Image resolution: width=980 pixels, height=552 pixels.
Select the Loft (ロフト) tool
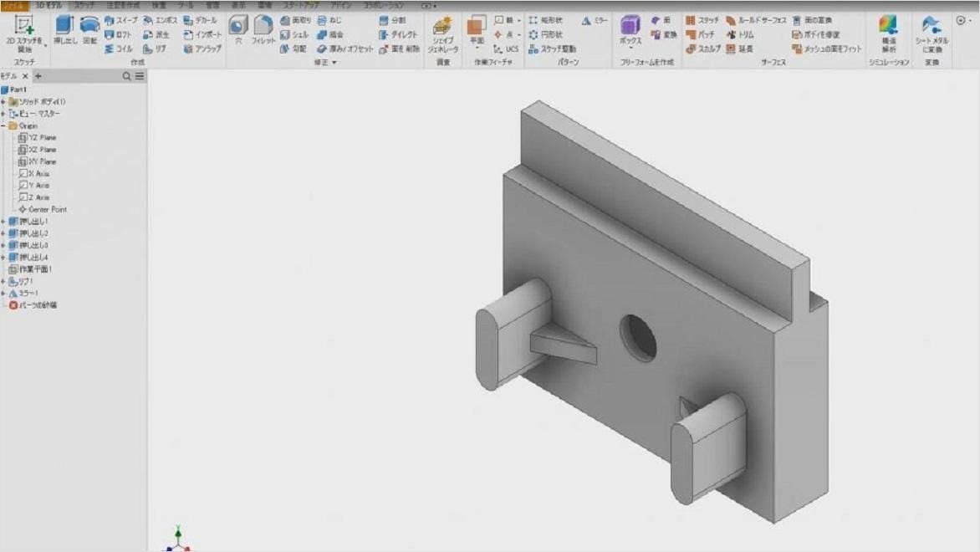(117, 35)
